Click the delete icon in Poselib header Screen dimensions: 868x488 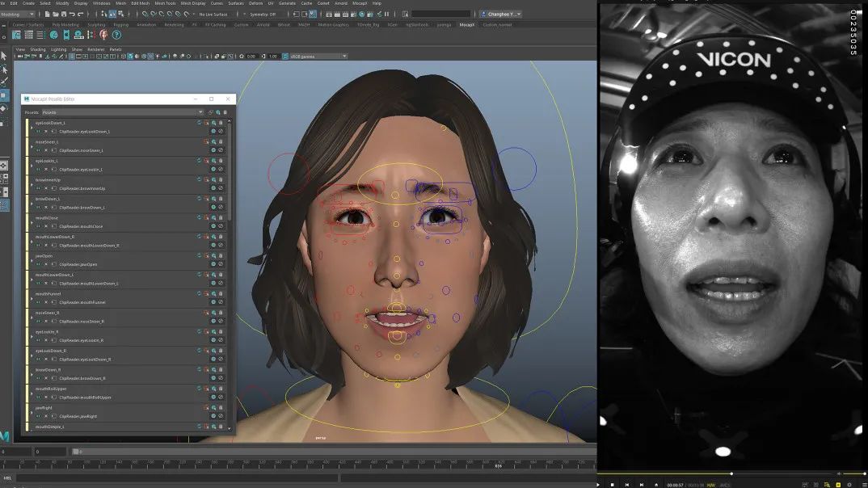[x=223, y=112]
